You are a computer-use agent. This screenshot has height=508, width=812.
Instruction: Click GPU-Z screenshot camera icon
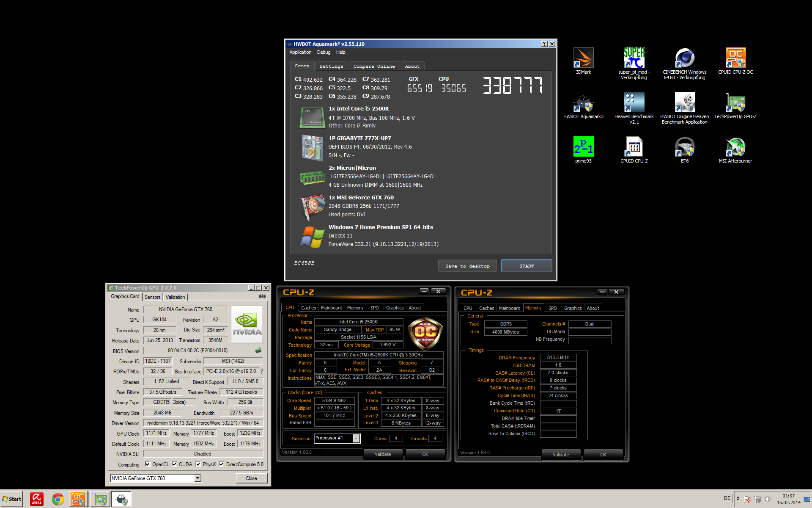tap(262, 296)
